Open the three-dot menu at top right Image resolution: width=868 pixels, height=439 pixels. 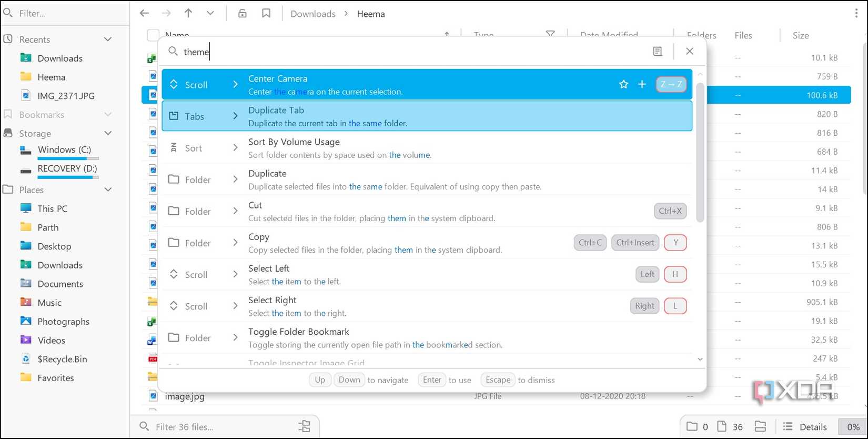coord(856,14)
